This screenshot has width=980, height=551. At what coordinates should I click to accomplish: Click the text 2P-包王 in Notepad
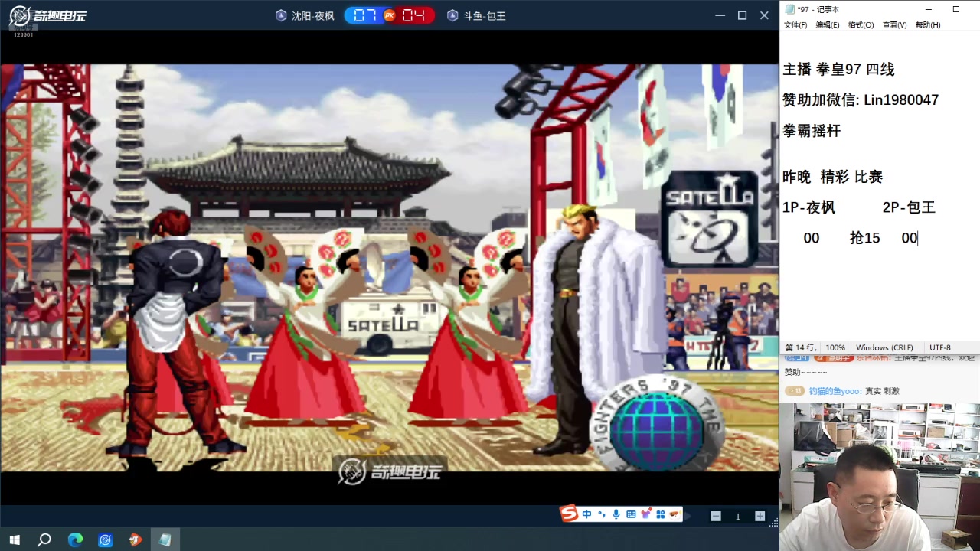tap(909, 207)
